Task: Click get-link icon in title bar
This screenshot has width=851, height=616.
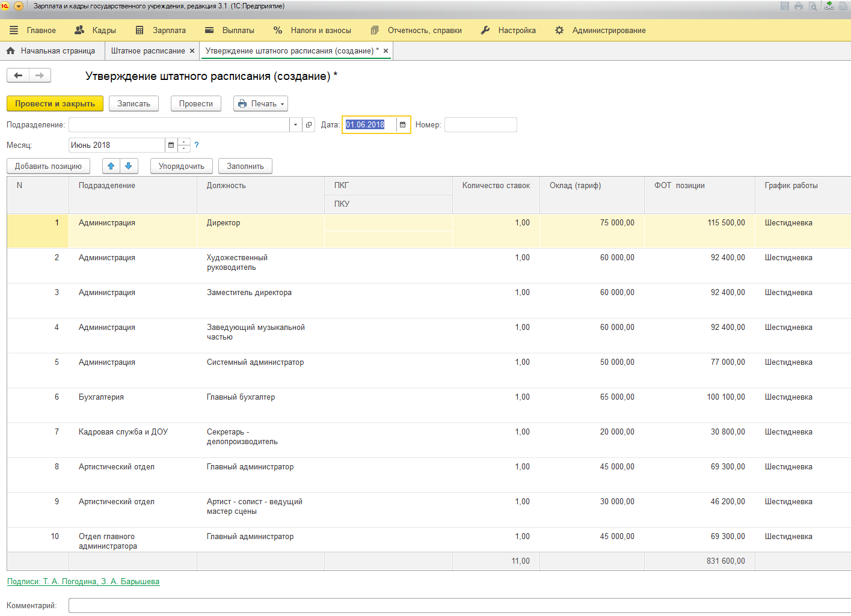Action: [x=829, y=6]
